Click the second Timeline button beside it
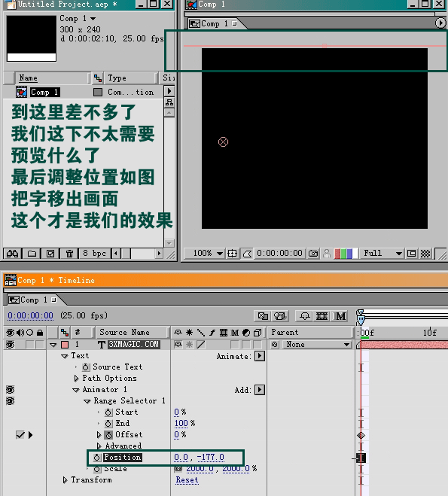 pos(279,316)
